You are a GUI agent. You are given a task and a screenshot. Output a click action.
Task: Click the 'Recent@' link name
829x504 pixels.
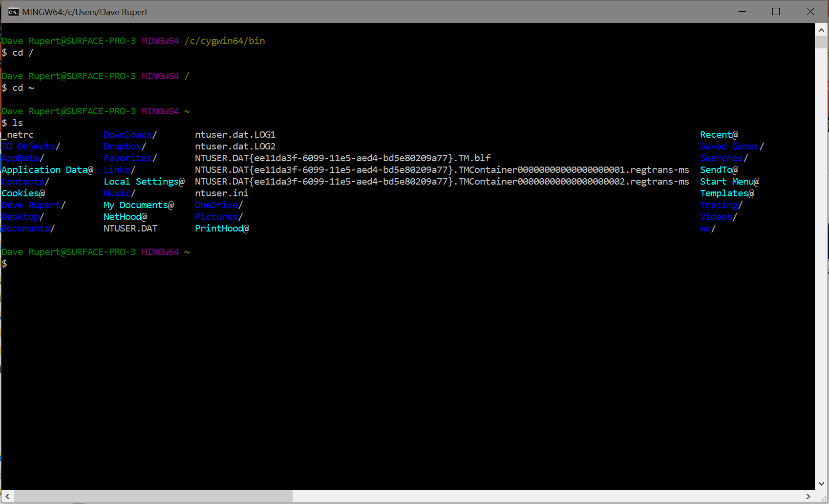[719, 135]
